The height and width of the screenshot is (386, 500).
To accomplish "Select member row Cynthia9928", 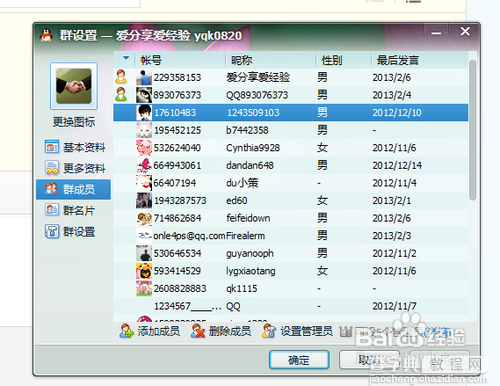I will 291,148.
